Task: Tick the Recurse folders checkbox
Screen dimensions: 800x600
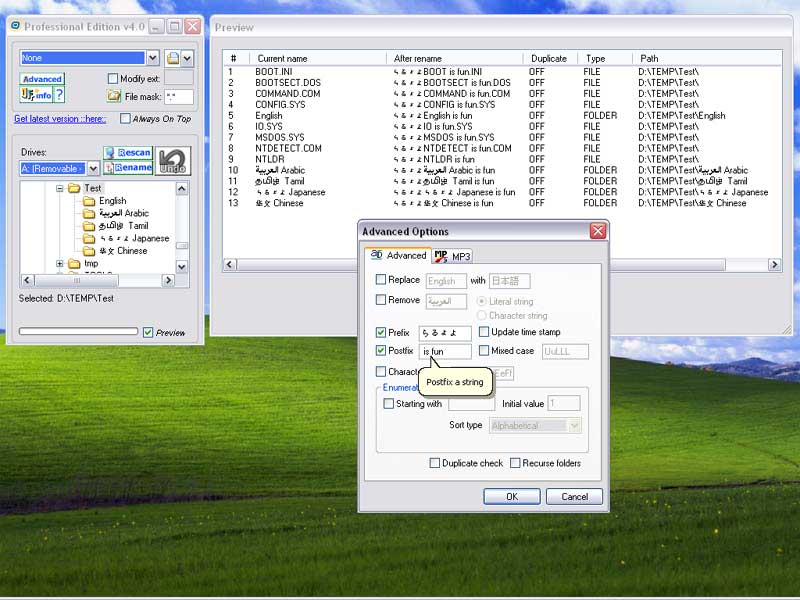Action: click(515, 463)
